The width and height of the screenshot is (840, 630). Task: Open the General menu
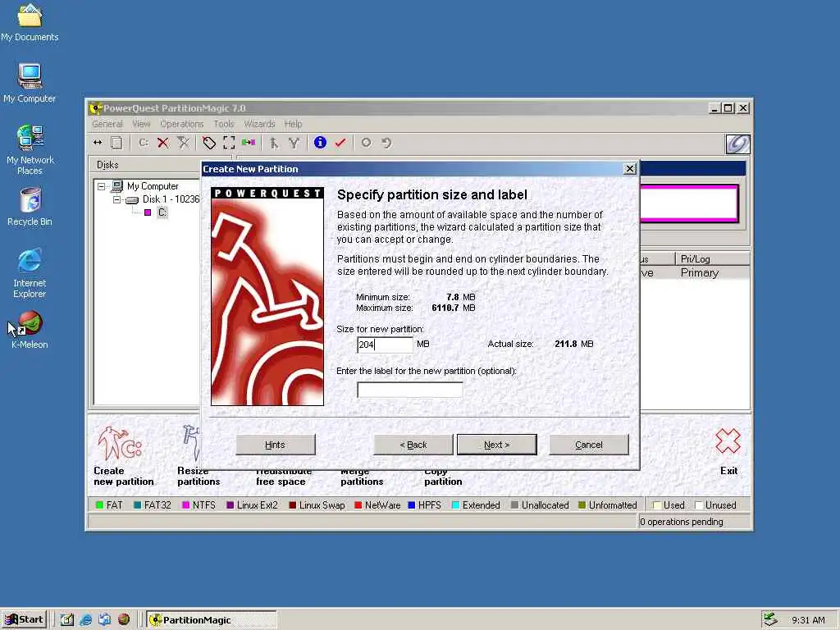point(107,124)
